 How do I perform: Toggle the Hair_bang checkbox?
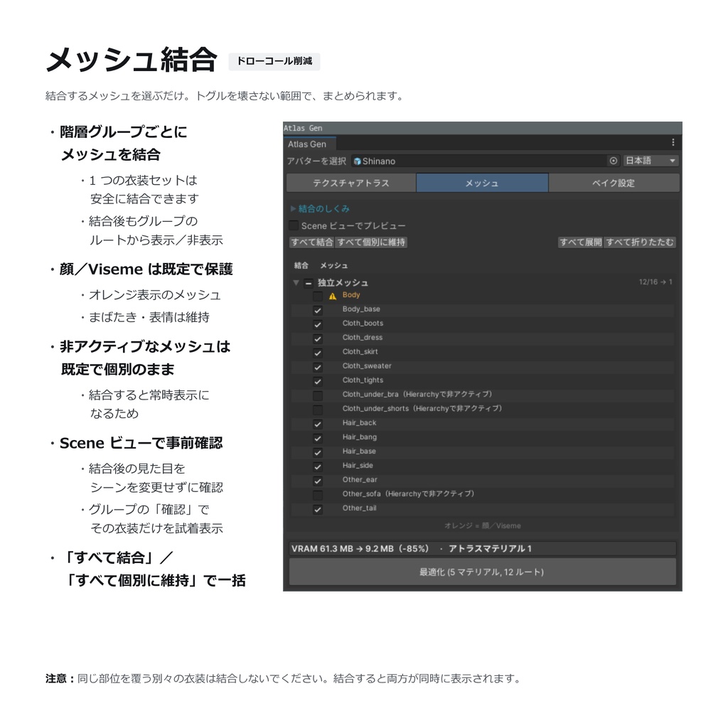318,438
